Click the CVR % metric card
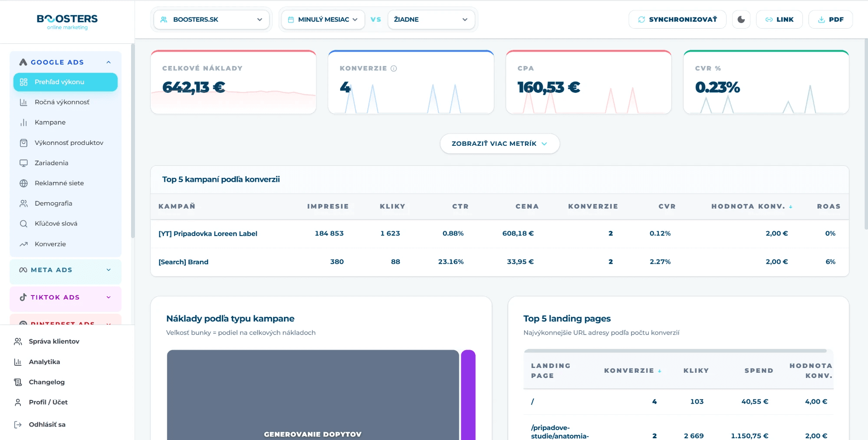Viewport: 868px width, 440px height. (x=766, y=82)
